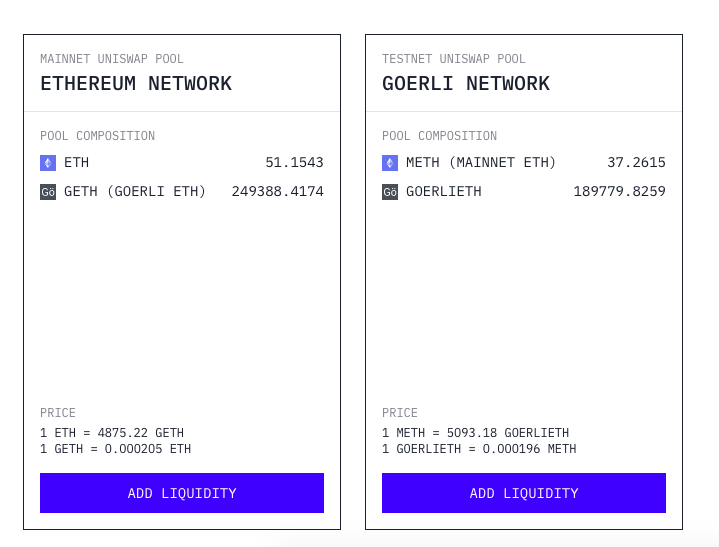Click the METH Ethereum icon in Goerli pool
Screen dimensions: 719x547
390,163
